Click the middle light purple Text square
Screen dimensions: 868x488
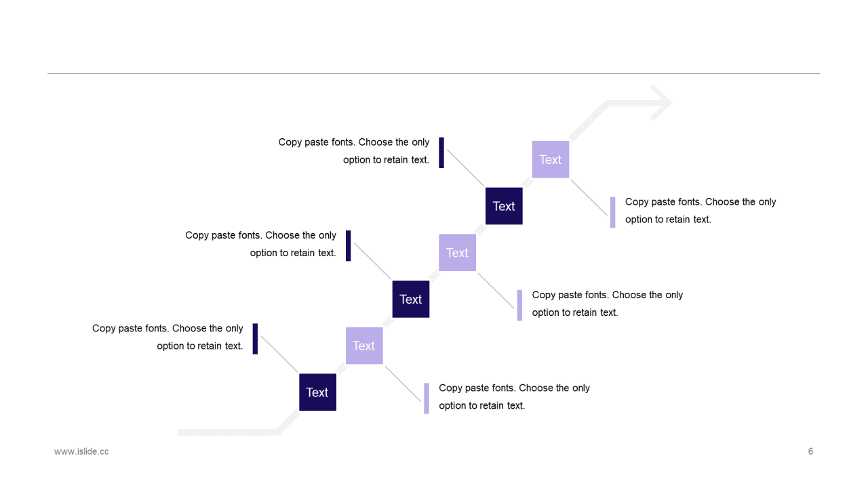(x=457, y=253)
